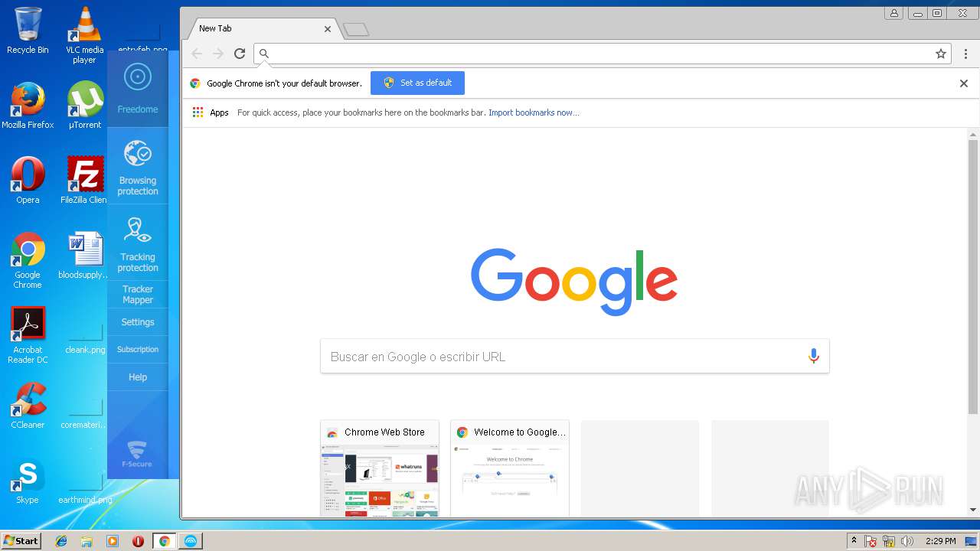Dismiss the default browser notification bar
This screenshot has width=980, height=551.
pos(964,83)
